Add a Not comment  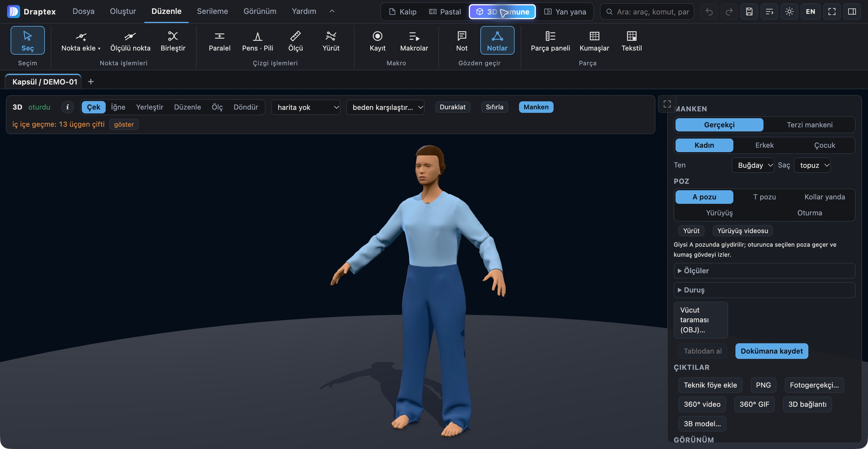[x=462, y=40]
